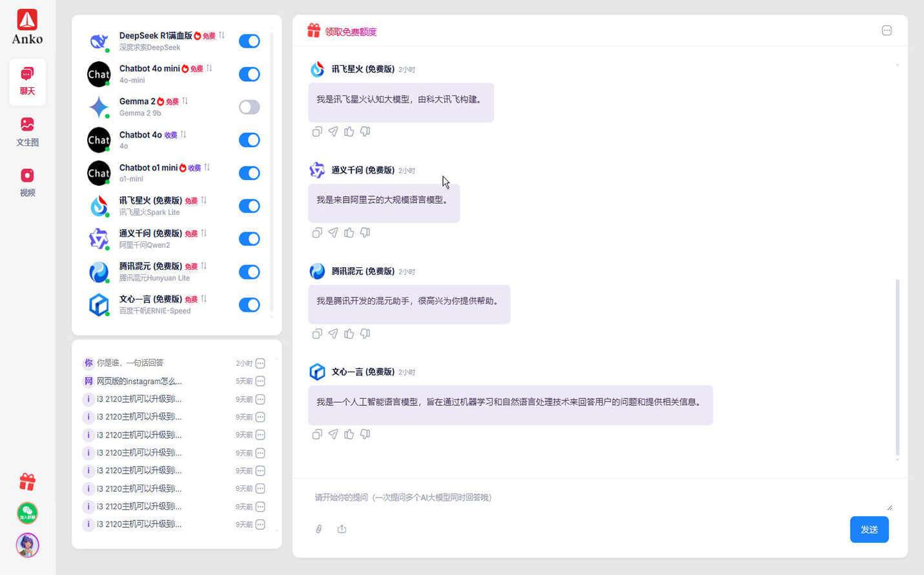
Task: Click reorder arrows beside 讯飞星火 (免费版)
Action: coord(203,201)
